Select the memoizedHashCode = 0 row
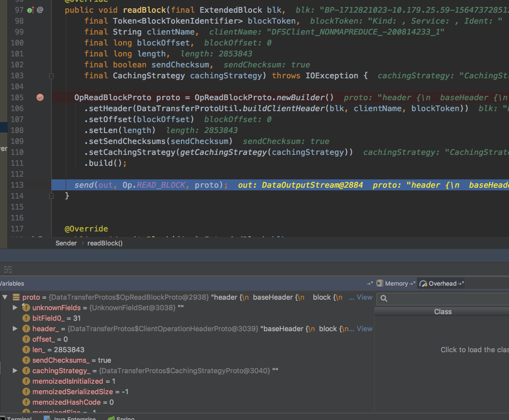Viewport: 509px width, 420px height. pos(187,402)
